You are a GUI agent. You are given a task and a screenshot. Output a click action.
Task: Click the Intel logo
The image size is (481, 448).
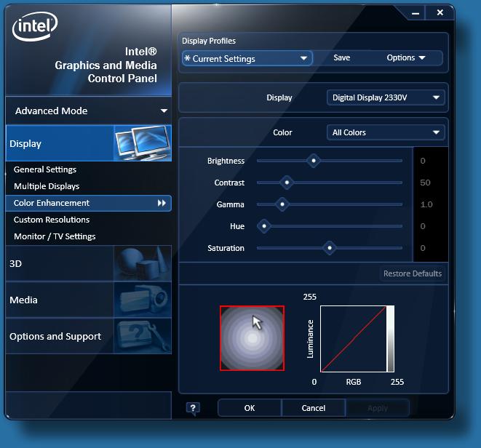(x=35, y=26)
